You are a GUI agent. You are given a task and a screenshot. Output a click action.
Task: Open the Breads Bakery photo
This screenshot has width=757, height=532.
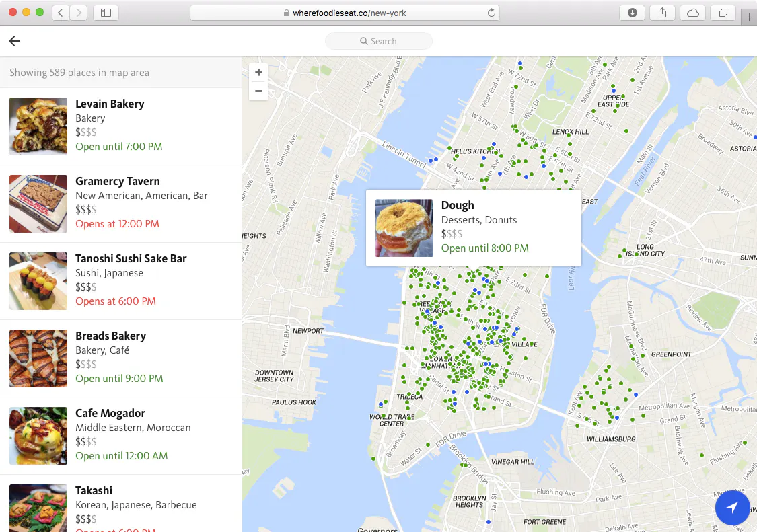pos(38,358)
